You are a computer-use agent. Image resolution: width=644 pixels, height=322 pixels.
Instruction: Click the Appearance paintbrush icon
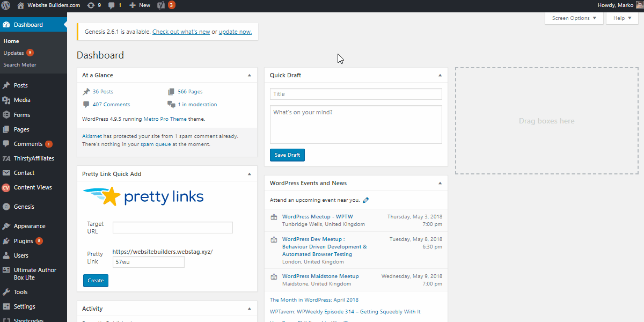[6, 226]
